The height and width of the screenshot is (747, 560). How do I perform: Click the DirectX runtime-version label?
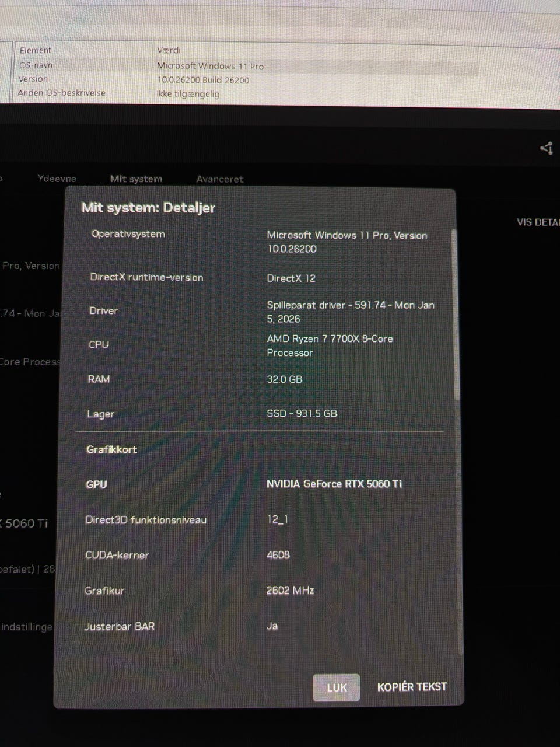pyautogui.click(x=146, y=277)
